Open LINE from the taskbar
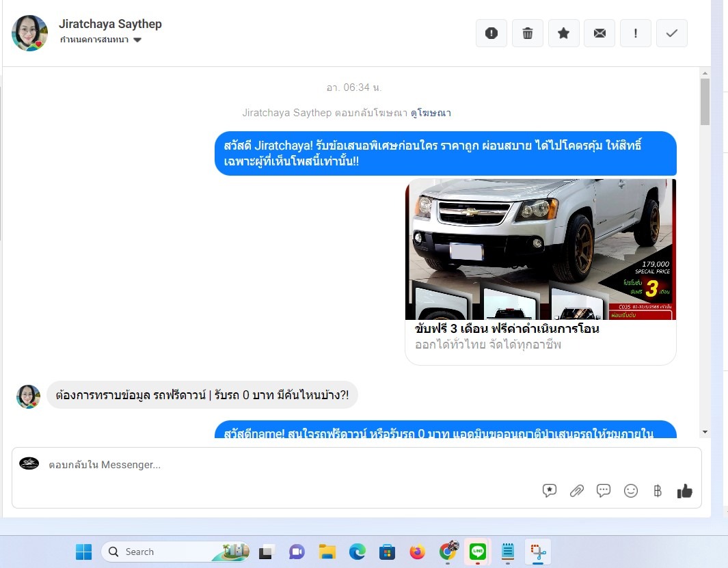 click(x=478, y=552)
